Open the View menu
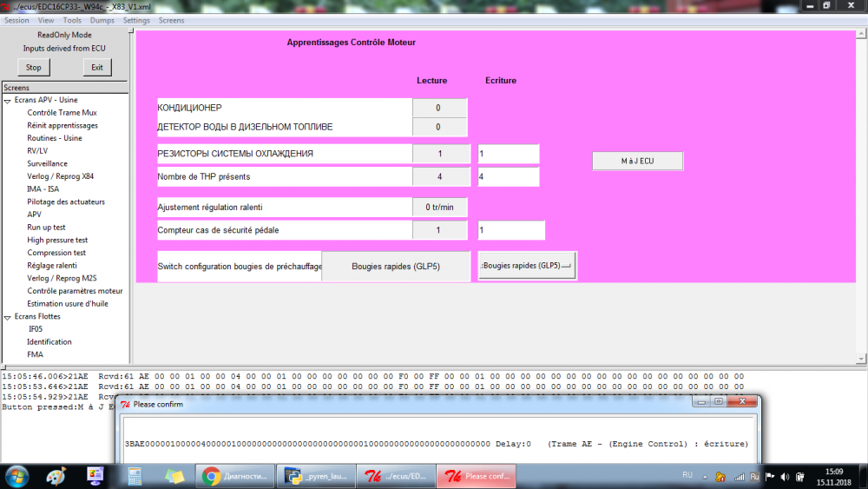This screenshot has height=489, width=868. (46, 21)
